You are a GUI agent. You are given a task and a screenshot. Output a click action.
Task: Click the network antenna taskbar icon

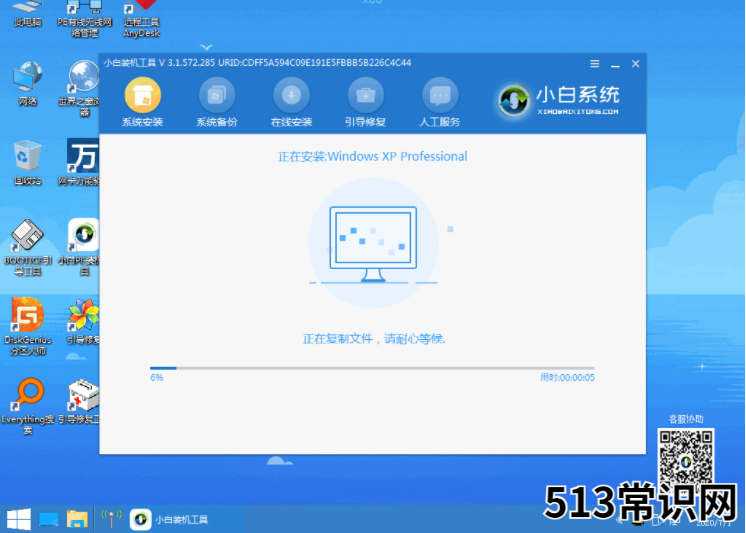pos(112,519)
